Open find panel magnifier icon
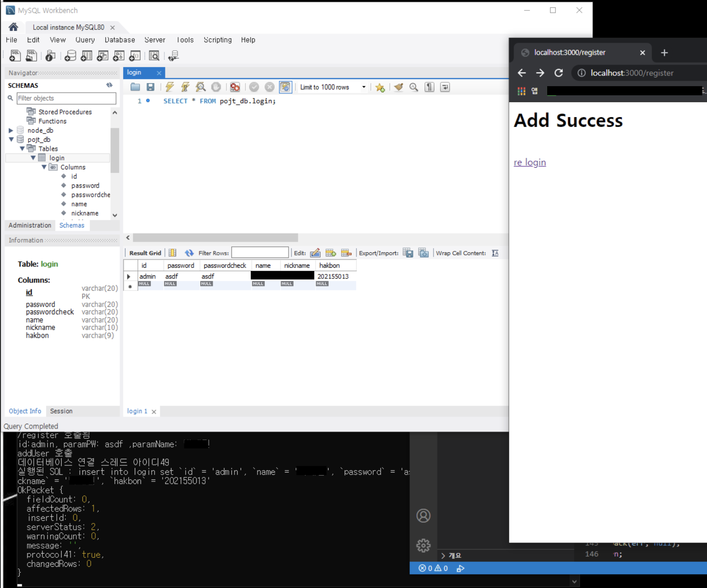This screenshot has height=588, width=707. tap(414, 87)
